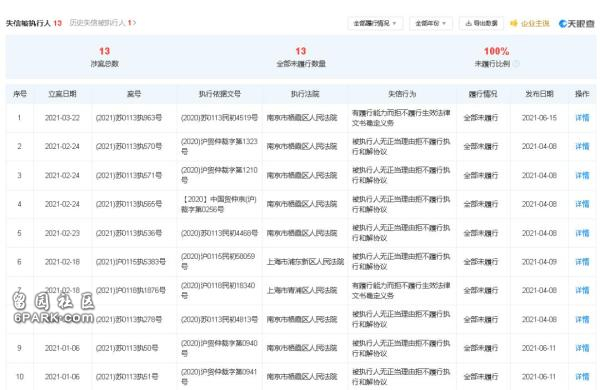Screen dimensions: 600x390
Task: Open 详情 for case (2021)苏0113执50号
Action: coord(582,348)
